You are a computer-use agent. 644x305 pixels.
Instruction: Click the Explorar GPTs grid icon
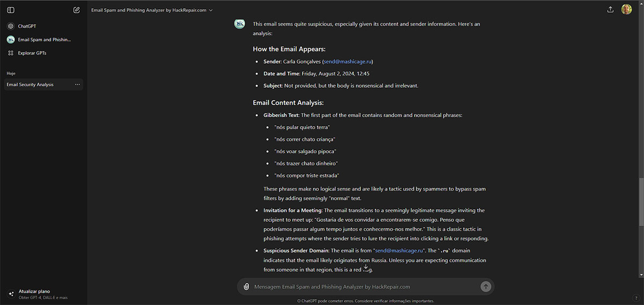pyautogui.click(x=11, y=53)
